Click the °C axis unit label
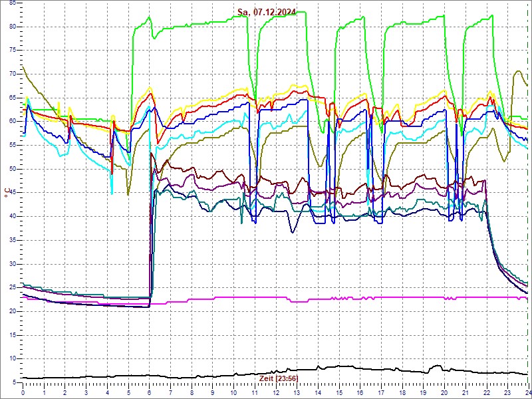Screen dimensions: 532x399 click(x=7, y=194)
